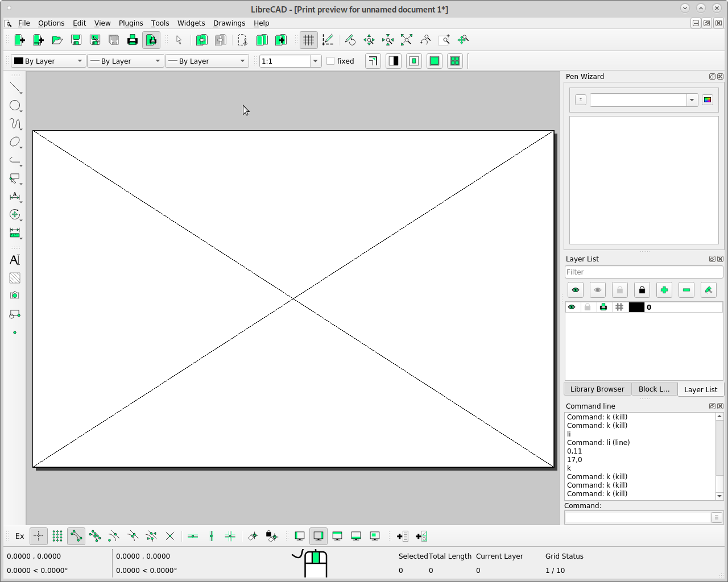
Task: Select the Insert Image tool
Action: click(15, 295)
